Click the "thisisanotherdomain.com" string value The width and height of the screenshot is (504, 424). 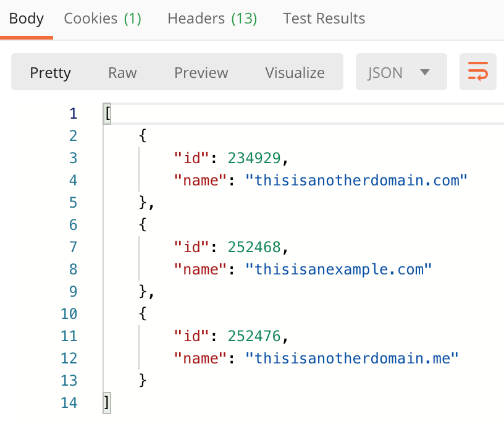(356, 180)
